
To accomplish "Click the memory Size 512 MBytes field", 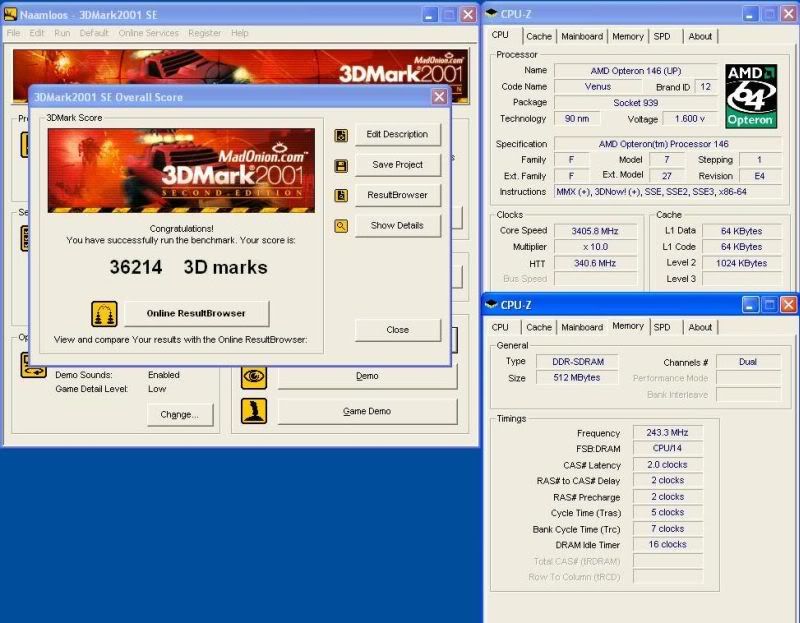I will [578, 378].
